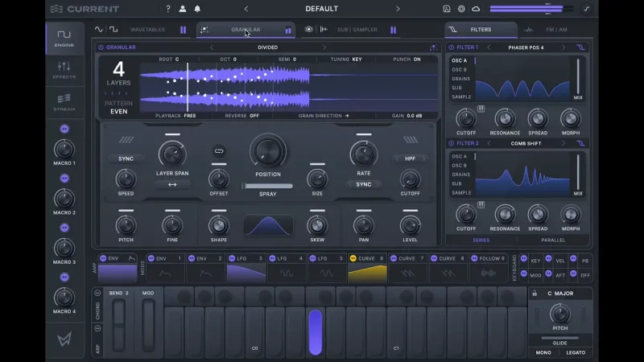Click the loop link icon above Offset

pyautogui.click(x=218, y=150)
